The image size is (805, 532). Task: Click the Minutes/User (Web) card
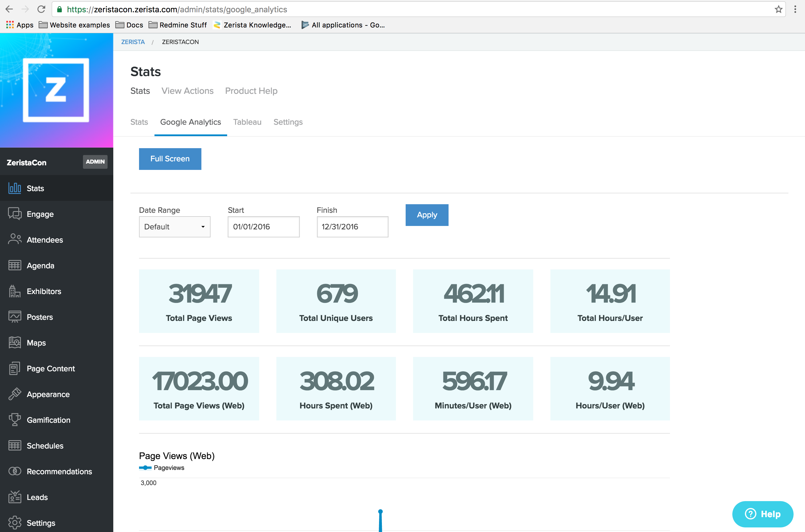click(473, 388)
